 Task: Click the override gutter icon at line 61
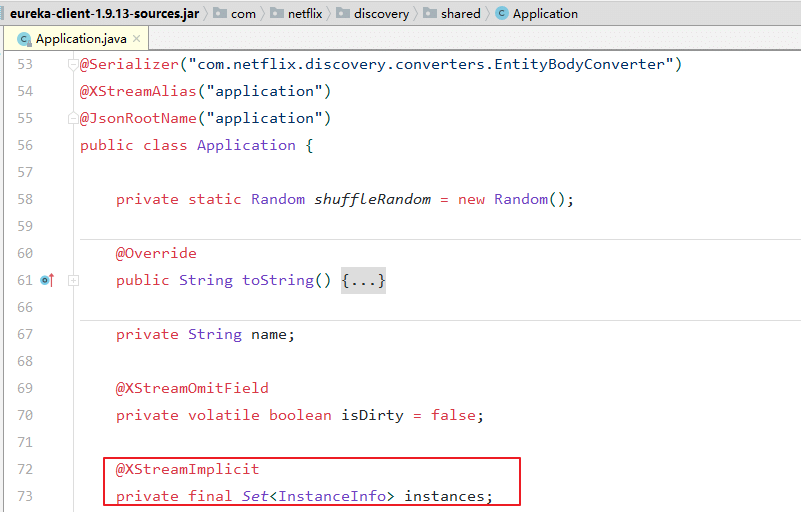[x=46, y=281]
